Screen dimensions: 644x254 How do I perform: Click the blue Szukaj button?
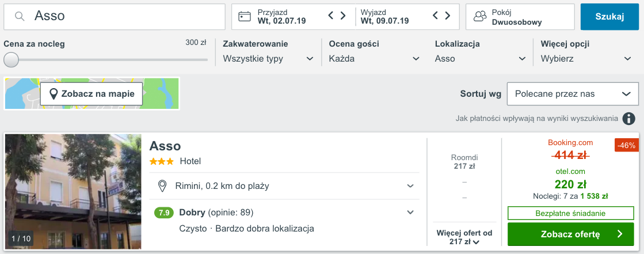(609, 17)
